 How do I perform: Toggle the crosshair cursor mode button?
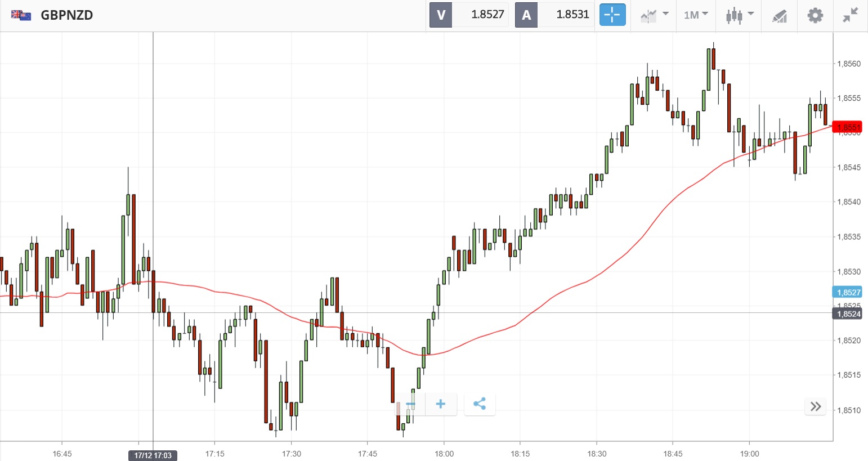click(612, 15)
